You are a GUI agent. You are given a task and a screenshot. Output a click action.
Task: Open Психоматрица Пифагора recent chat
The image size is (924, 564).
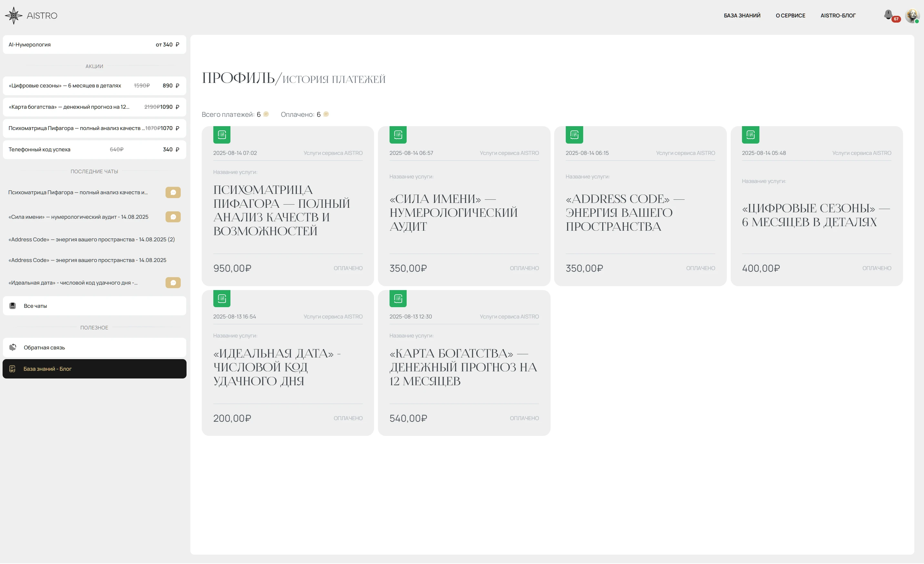click(x=78, y=192)
